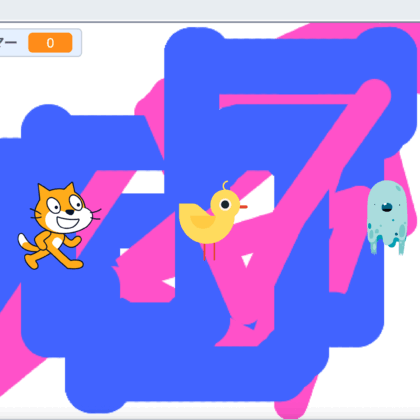The height and width of the screenshot is (420, 420).
Task: Click the orange variable value showing 0
Action: pyautogui.click(x=50, y=43)
